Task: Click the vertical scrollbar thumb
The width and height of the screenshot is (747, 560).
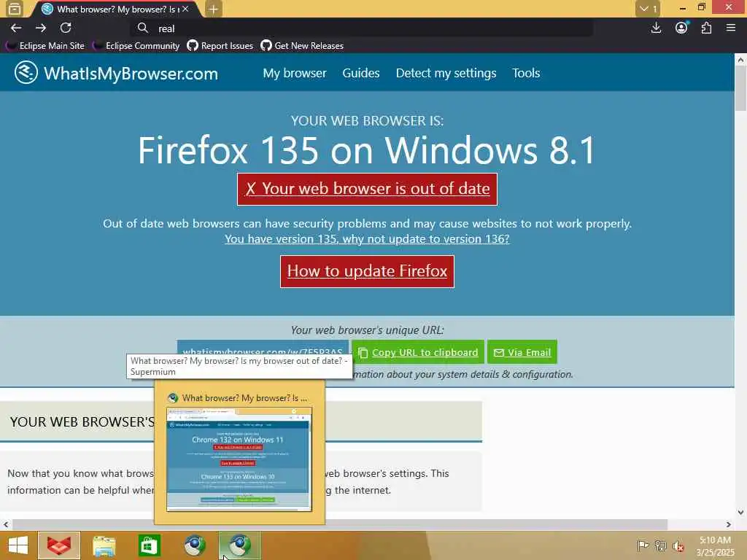Action: [x=740, y=88]
